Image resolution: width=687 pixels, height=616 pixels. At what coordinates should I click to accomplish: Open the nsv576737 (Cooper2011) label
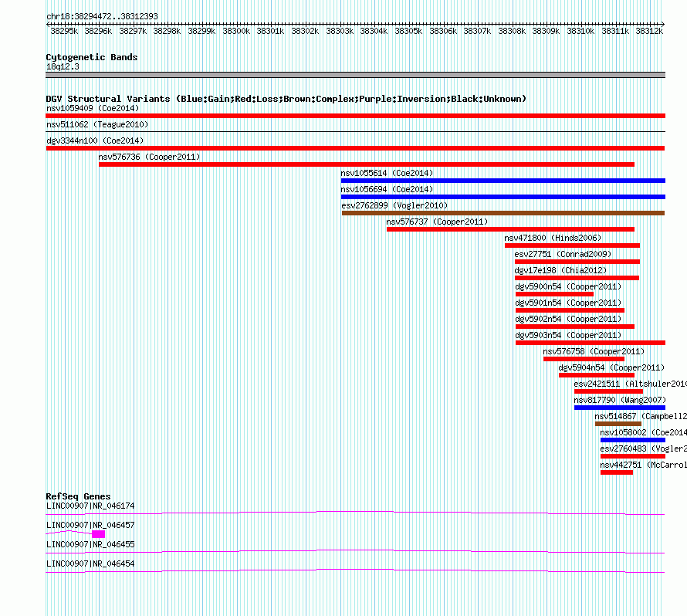[437, 222]
